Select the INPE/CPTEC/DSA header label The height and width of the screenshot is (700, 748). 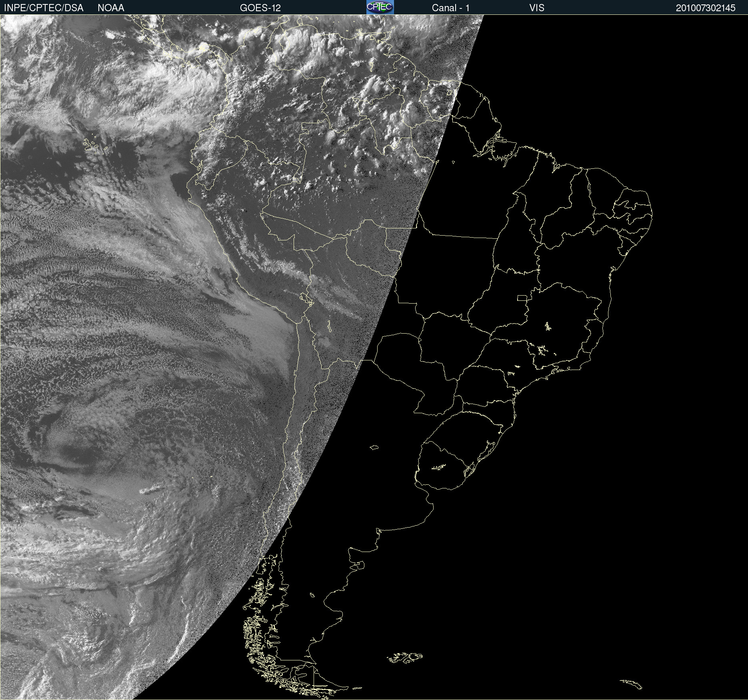pos(44,8)
